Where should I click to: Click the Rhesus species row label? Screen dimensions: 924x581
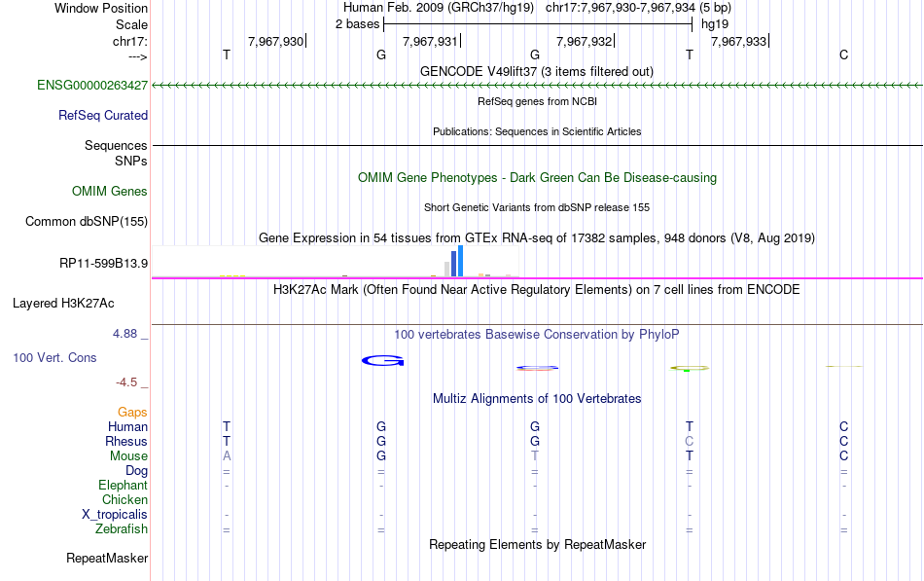pos(126,442)
